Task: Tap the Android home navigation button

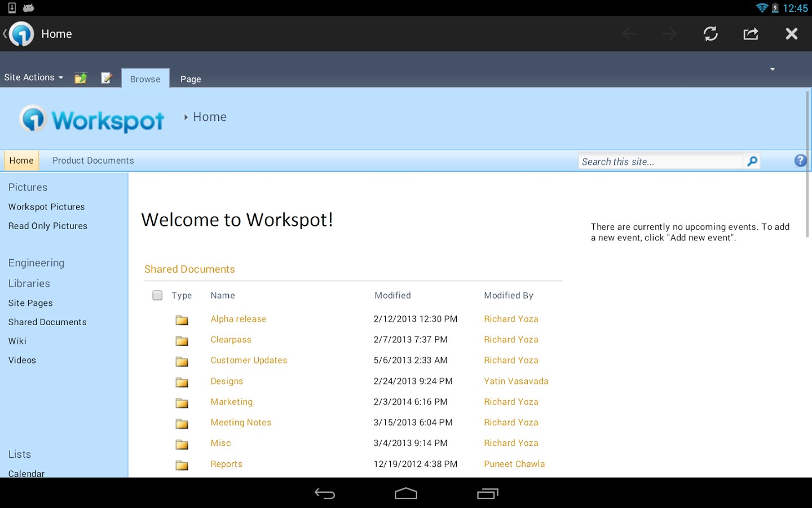Action: 406,494
